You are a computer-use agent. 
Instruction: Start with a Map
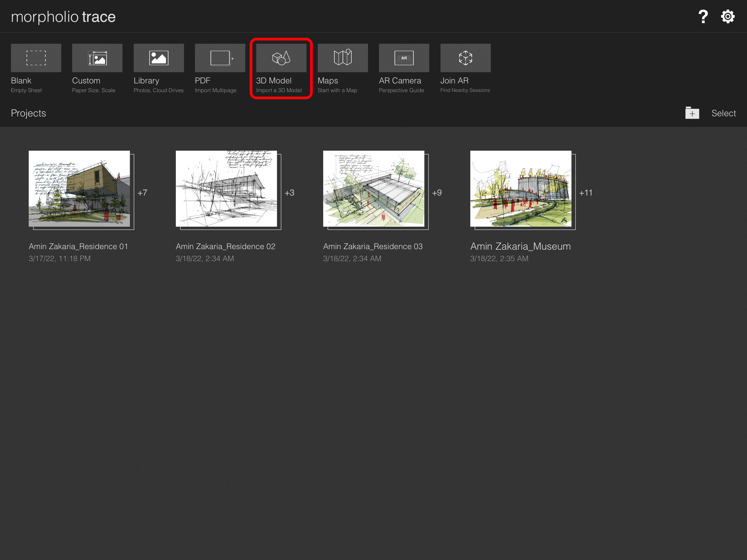(342, 58)
